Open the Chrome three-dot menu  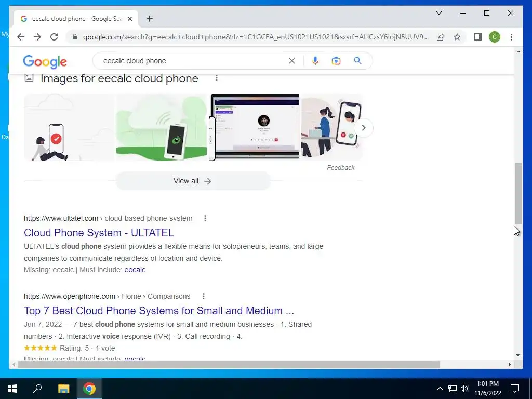pyautogui.click(x=511, y=37)
